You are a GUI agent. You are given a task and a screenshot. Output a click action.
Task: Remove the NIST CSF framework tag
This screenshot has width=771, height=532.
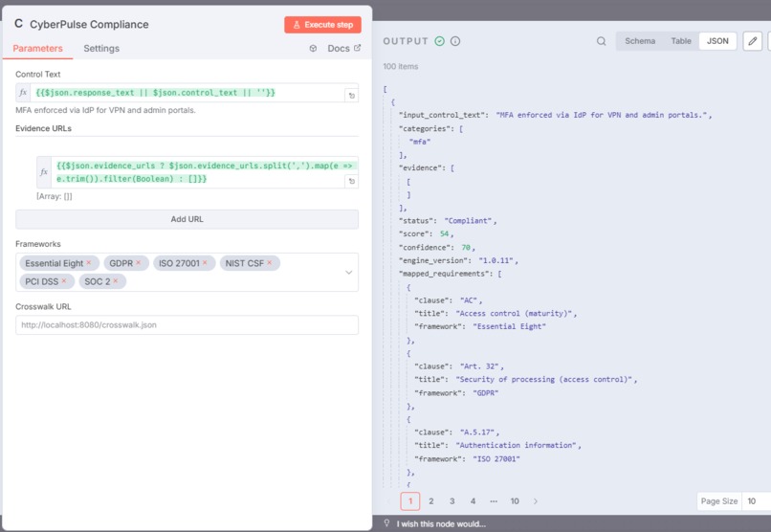coord(270,262)
